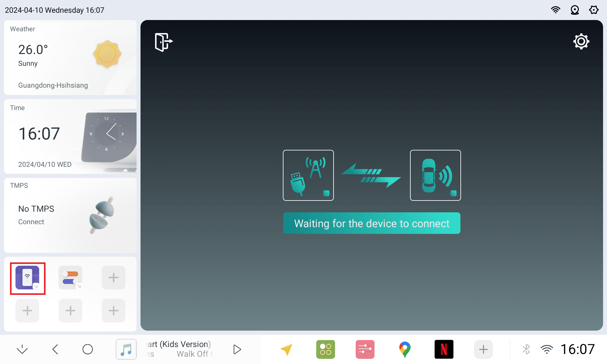Screen dimensions: 607x364
Task: Open the Weather widget card
Action: [70, 58]
